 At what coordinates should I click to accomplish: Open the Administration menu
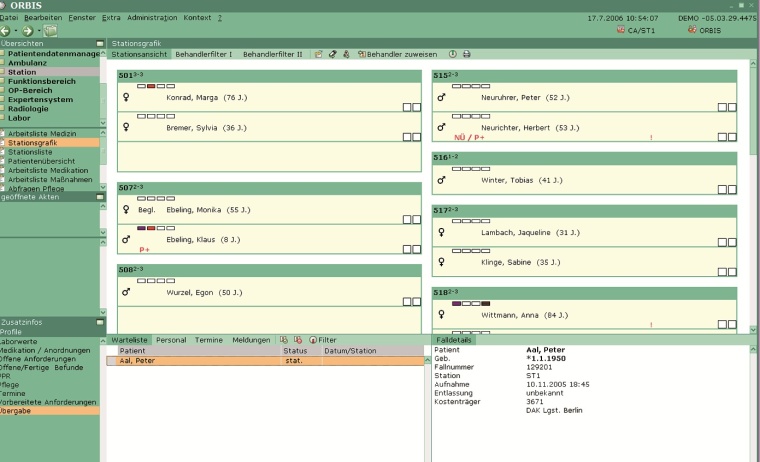tap(153, 18)
